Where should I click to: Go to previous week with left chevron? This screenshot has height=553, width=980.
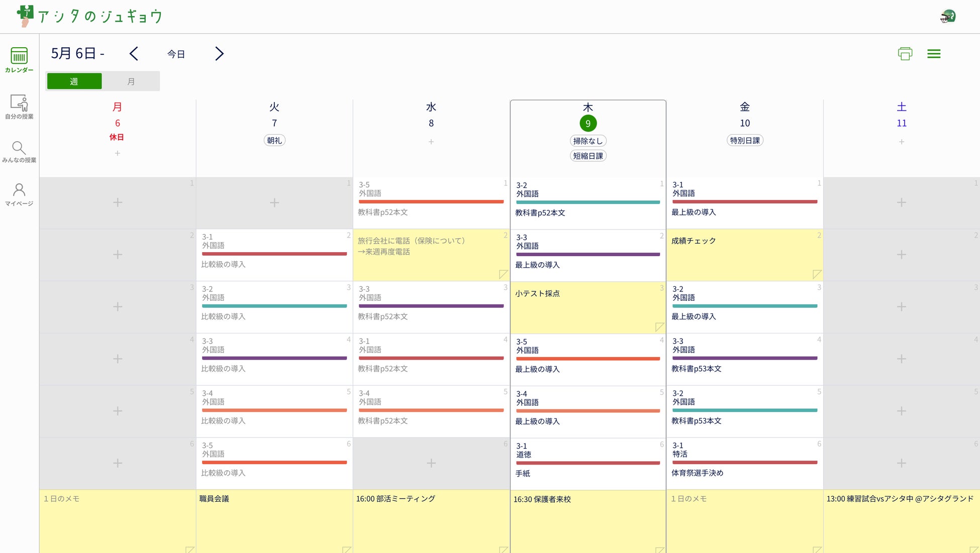(134, 54)
